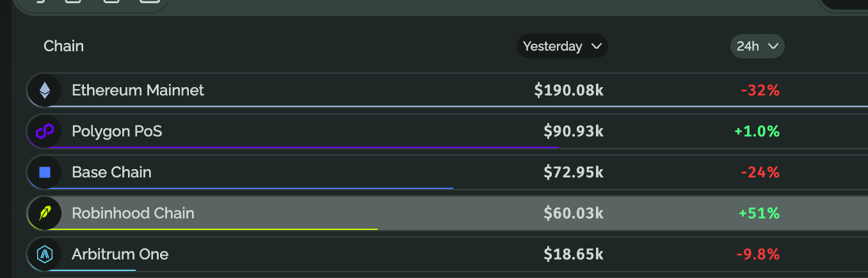Viewport: 868px width, 278px height.
Task: Open the Yesterday timeframe dropdown
Action: tap(562, 46)
